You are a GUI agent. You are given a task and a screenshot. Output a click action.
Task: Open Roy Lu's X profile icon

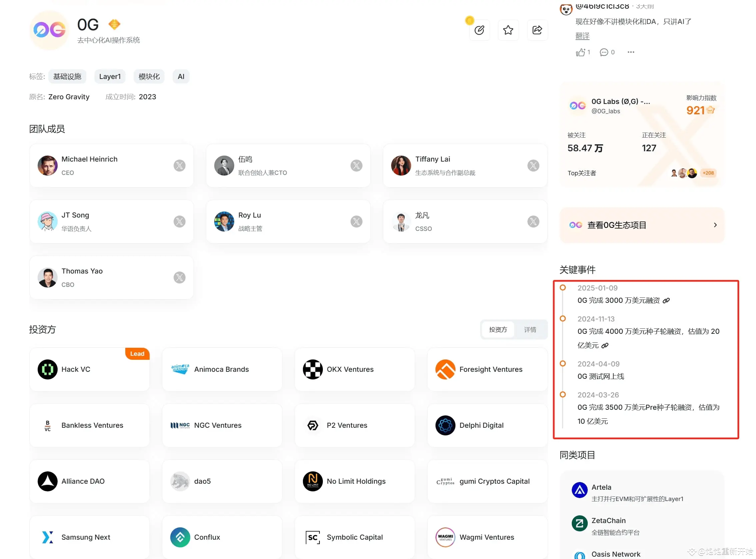(356, 222)
